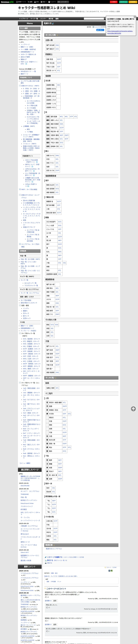The image size is (138, 644).
Task: Open the 鬼滅の刃(エニアグラム) related link
Action: coord(54,549)
